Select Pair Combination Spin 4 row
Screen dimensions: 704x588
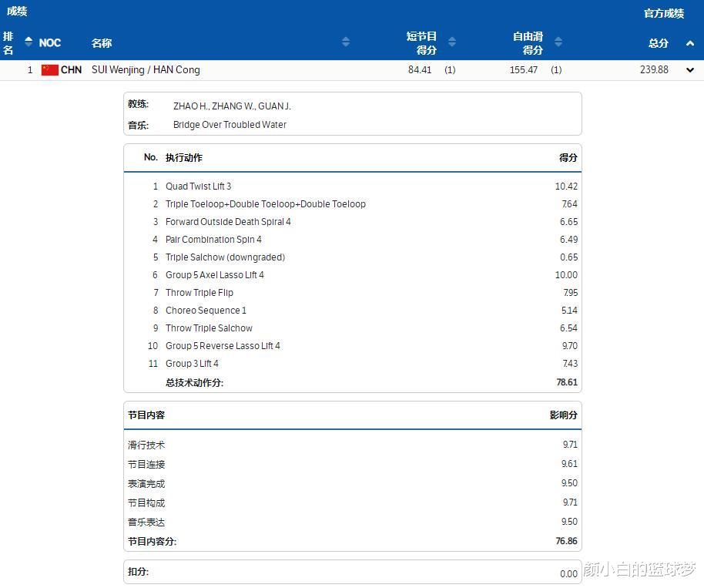click(x=353, y=240)
